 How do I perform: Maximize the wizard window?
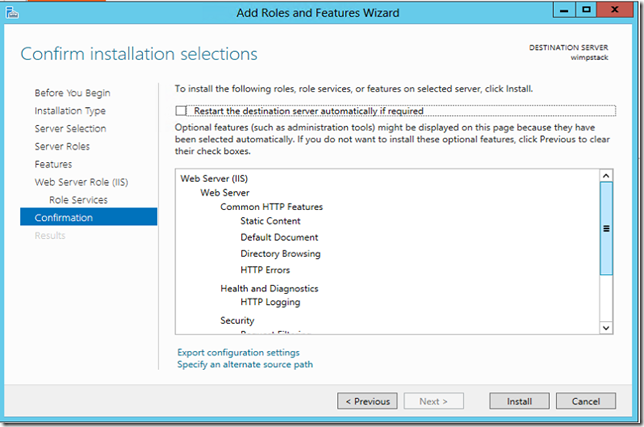coord(586,10)
